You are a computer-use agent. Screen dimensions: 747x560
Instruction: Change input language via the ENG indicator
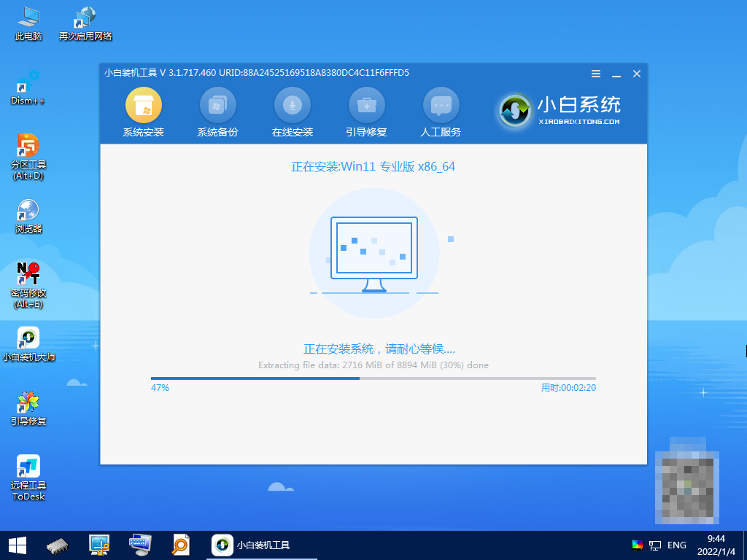tap(676, 545)
